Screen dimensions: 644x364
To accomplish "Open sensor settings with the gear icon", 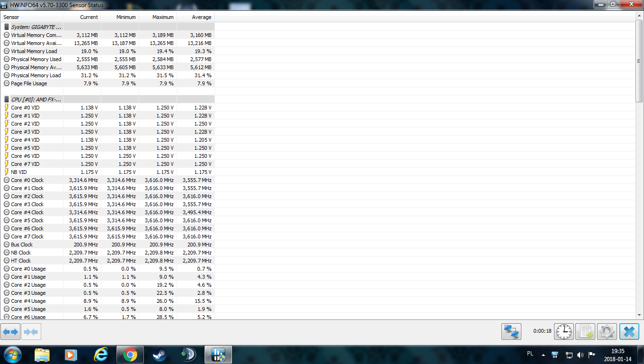I will coord(607,332).
